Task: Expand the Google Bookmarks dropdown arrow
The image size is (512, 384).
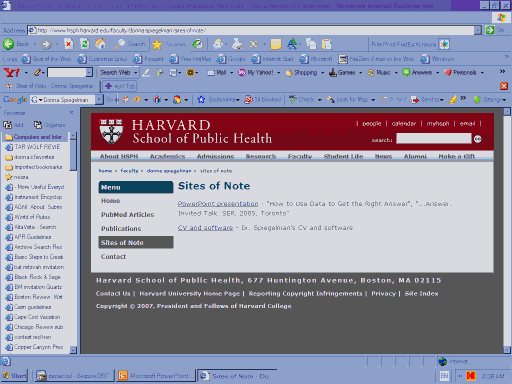Action: tap(237, 100)
